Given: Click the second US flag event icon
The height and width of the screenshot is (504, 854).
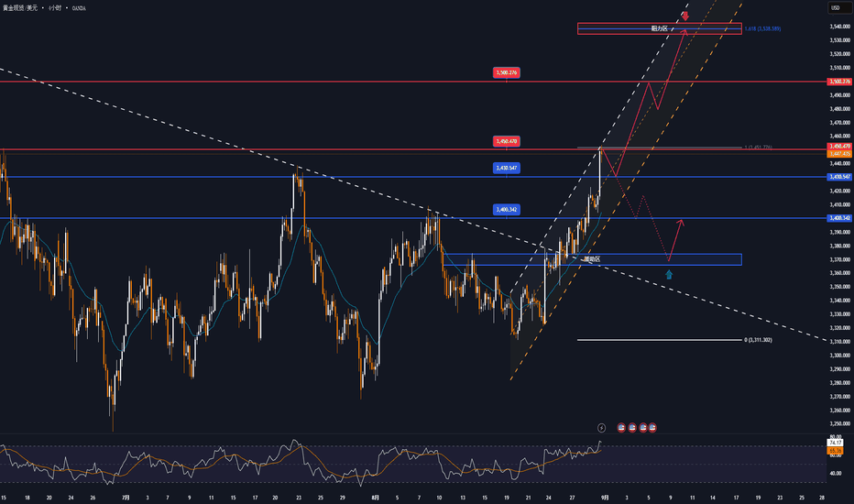Looking at the screenshot, I should coord(632,428).
